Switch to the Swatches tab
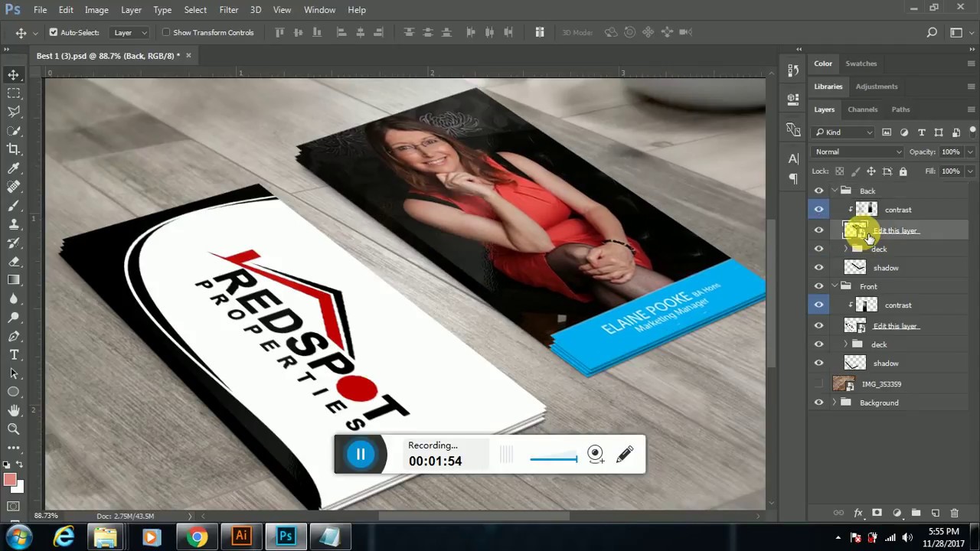Image resolution: width=980 pixels, height=551 pixels. [861, 64]
